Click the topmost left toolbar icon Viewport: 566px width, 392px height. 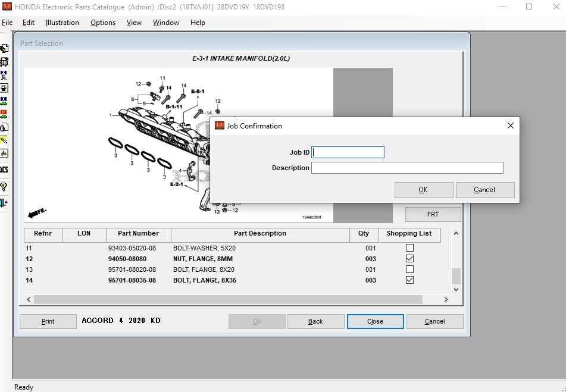pyautogui.click(x=4, y=48)
